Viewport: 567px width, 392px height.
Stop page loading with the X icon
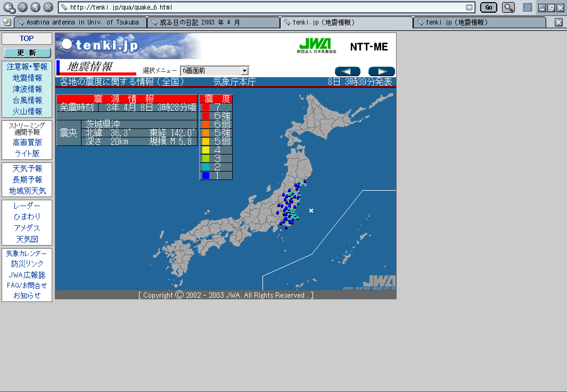click(x=48, y=7)
